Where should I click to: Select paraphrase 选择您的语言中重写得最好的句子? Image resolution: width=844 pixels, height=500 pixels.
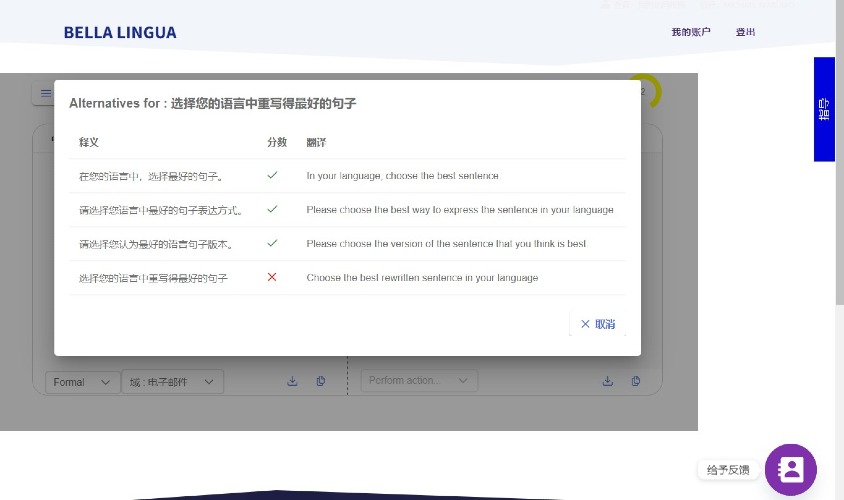153,278
